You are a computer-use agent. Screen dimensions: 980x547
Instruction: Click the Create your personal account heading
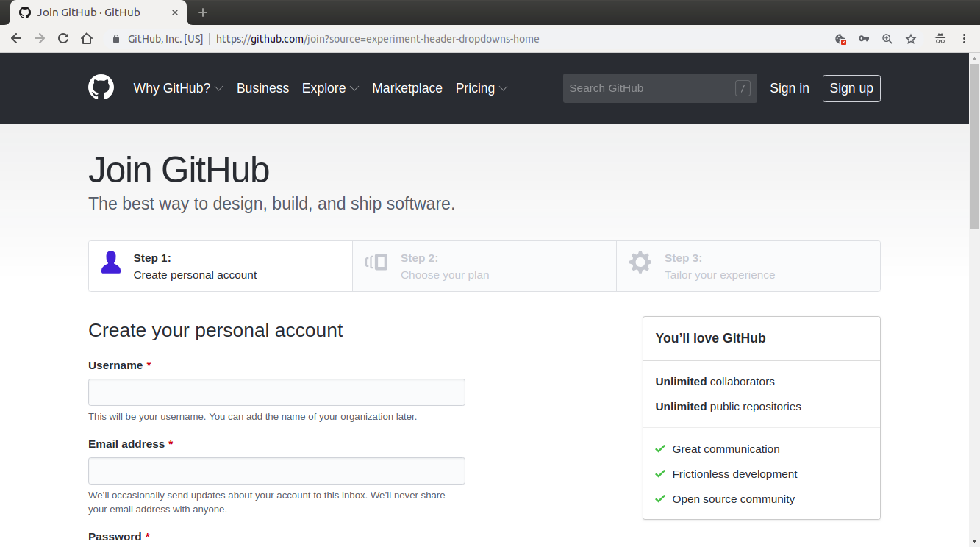215,330
